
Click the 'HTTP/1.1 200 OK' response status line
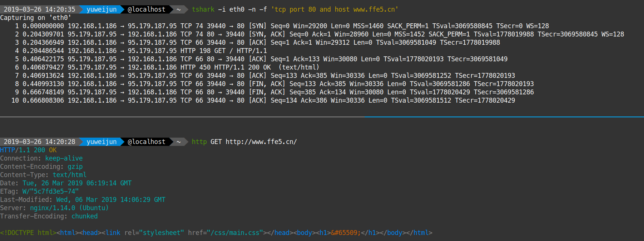(28, 150)
